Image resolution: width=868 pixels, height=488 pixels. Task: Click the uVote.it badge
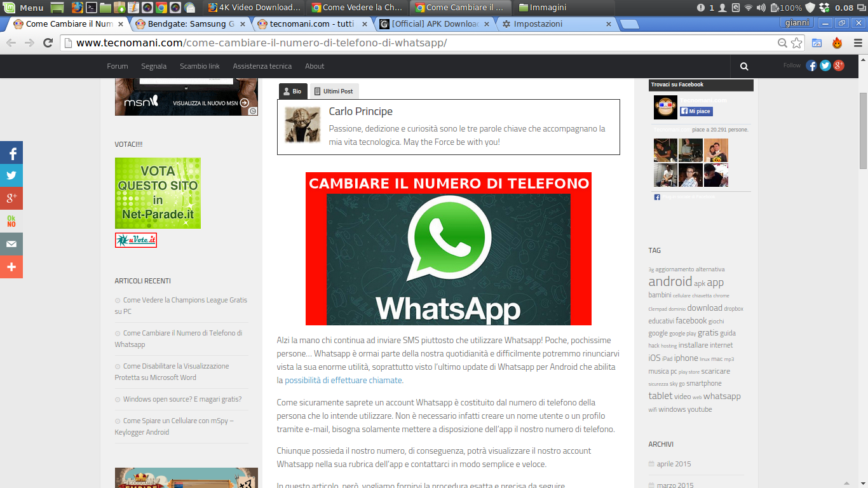[x=136, y=240]
